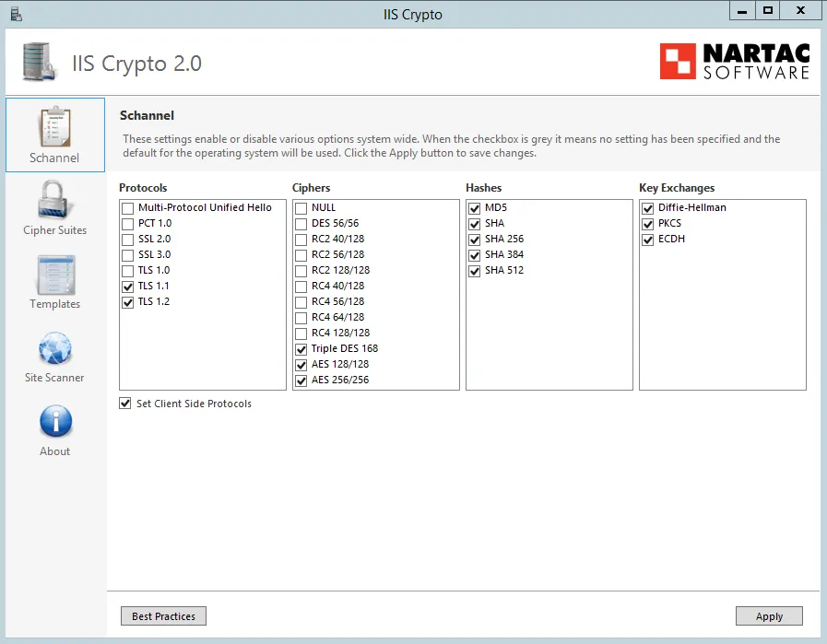Toggle RC4 64/128 cipher checkbox
The image size is (827, 644).
click(301, 318)
